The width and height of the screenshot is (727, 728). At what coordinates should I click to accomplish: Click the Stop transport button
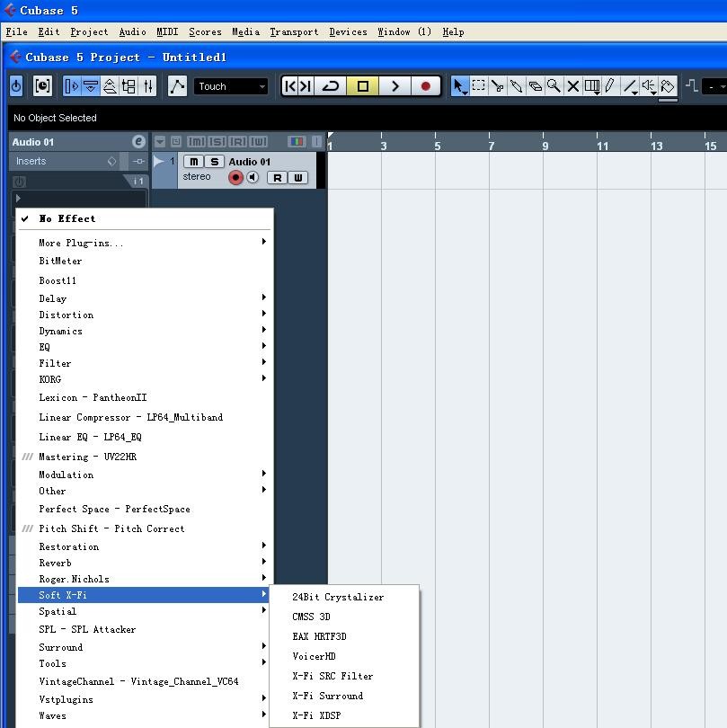pos(363,86)
